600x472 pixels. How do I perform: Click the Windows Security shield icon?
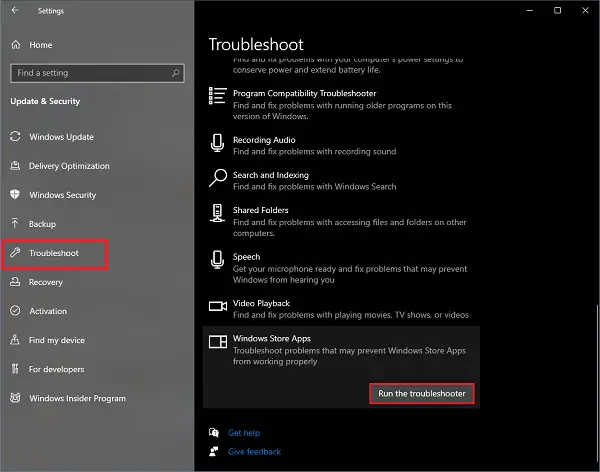15,194
